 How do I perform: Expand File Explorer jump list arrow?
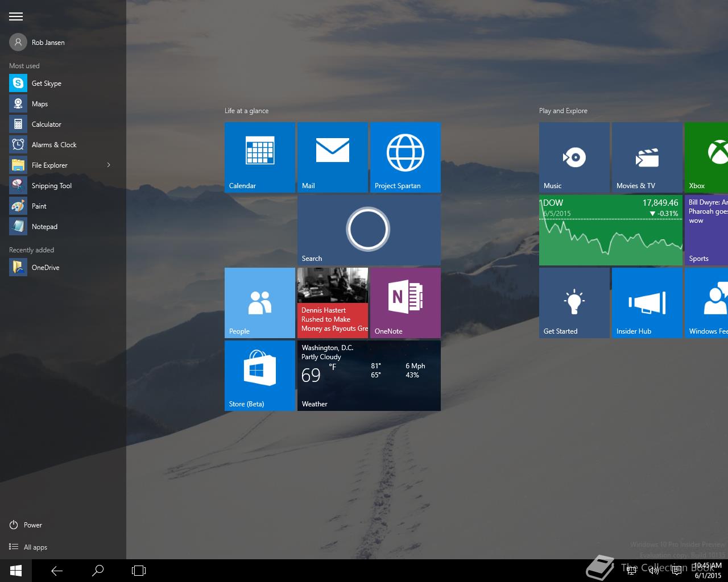pos(109,165)
